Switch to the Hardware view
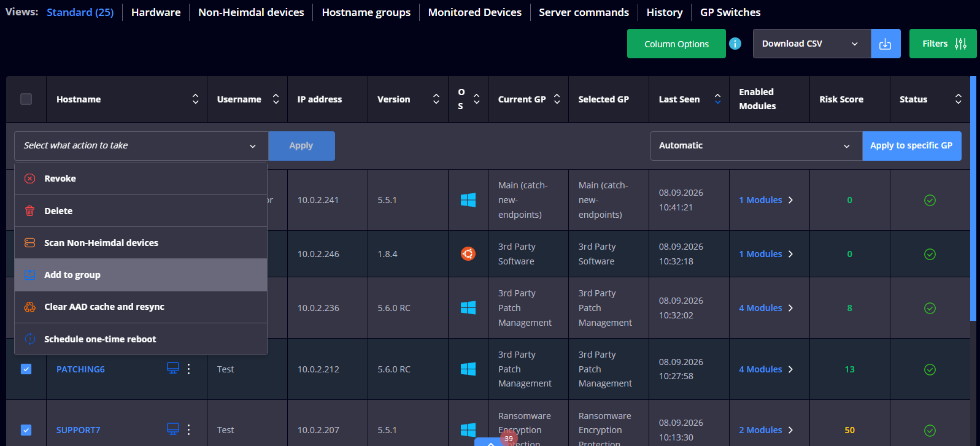 [x=156, y=12]
